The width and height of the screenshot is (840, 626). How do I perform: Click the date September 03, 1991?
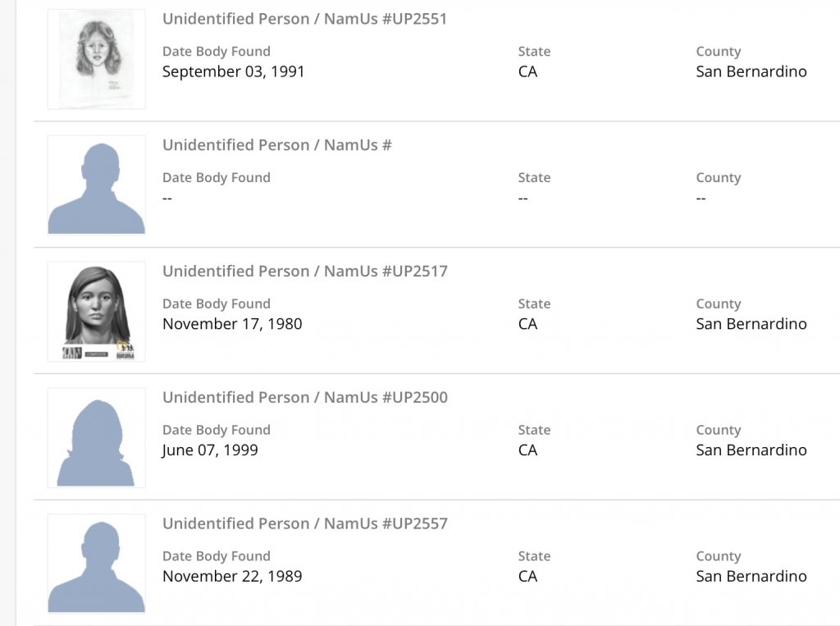(233, 71)
